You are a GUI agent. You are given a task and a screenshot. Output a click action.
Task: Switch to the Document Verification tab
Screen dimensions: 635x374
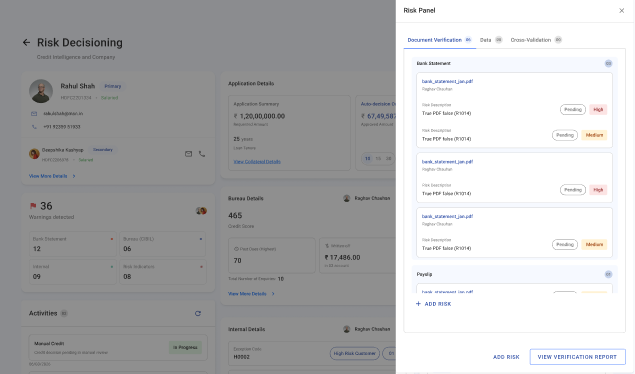click(439, 40)
